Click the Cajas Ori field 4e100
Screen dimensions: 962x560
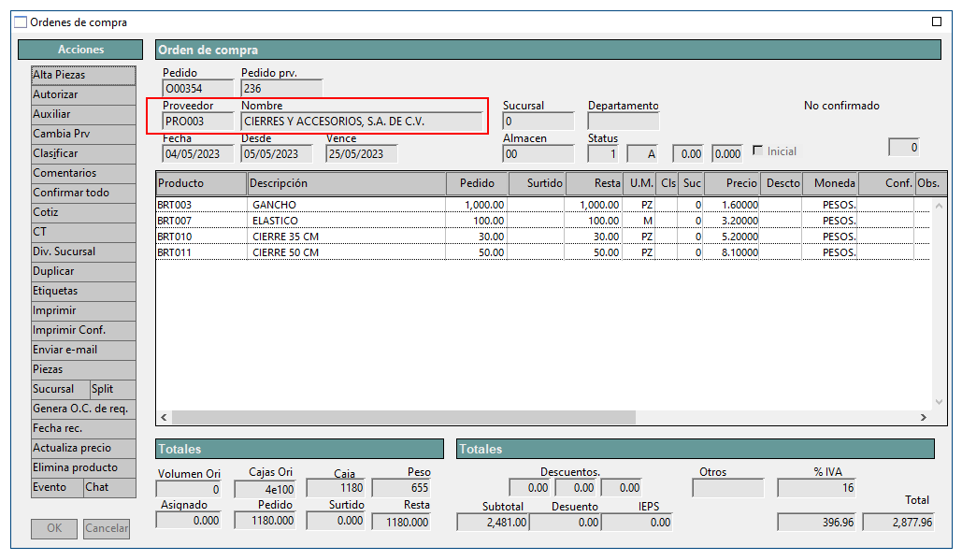point(266,490)
